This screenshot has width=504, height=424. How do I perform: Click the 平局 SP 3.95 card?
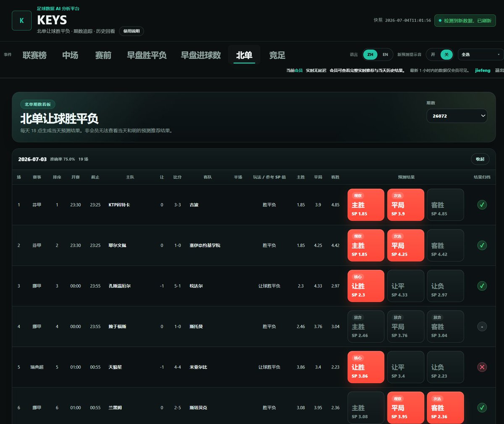tap(406, 408)
